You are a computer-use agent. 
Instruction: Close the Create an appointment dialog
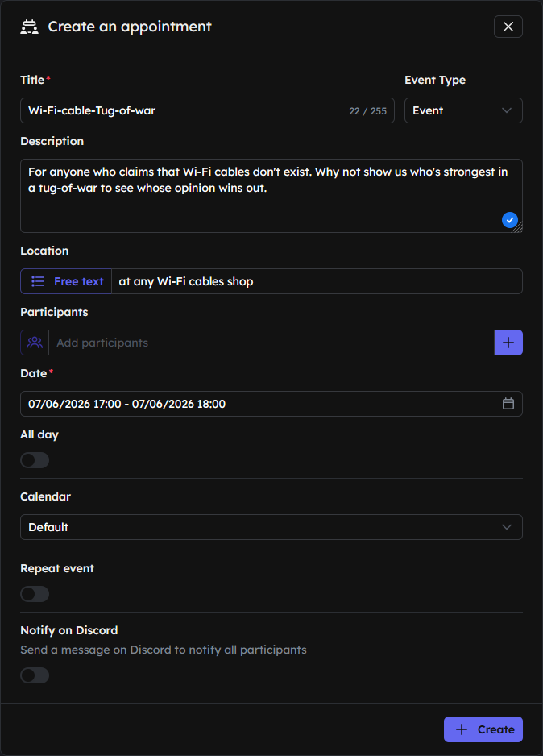pyautogui.click(x=508, y=27)
